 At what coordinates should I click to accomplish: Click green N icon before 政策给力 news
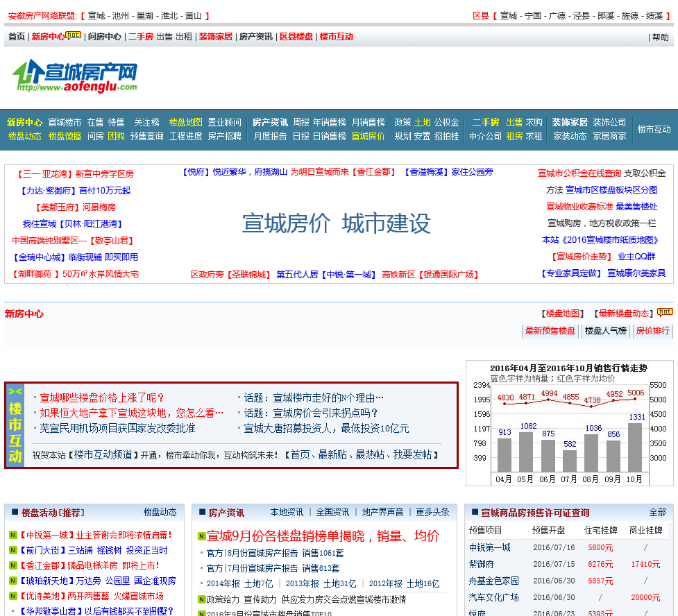[x=201, y=599]
